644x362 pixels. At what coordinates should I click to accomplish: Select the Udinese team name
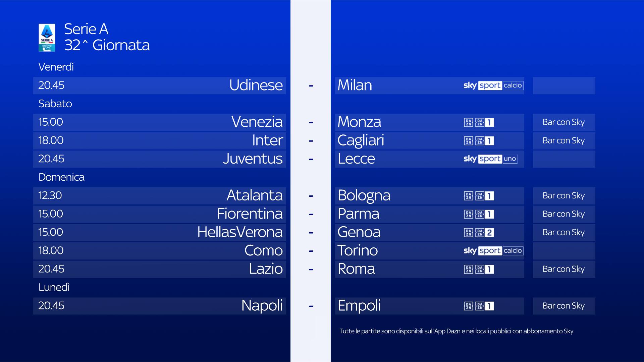click(256, 85)
